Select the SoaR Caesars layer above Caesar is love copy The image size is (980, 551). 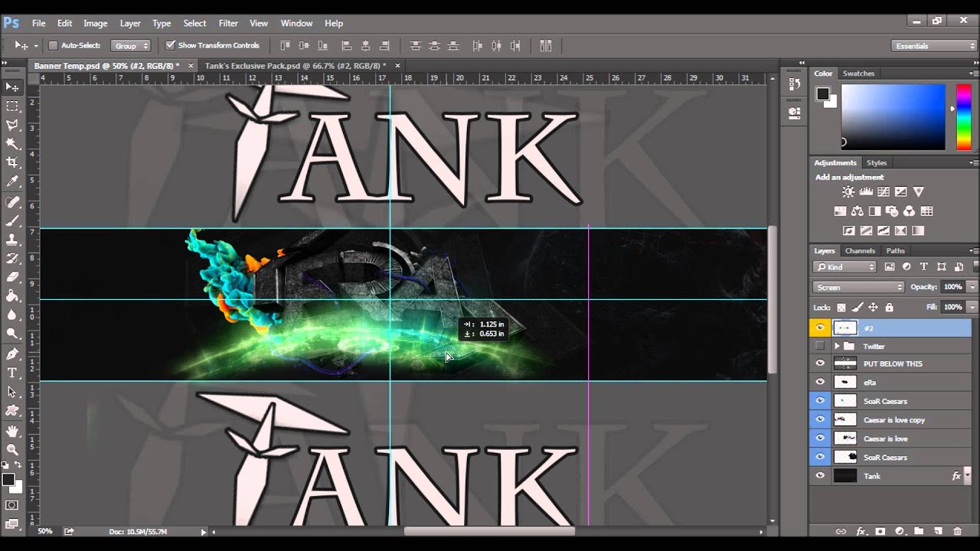(890, 401)
